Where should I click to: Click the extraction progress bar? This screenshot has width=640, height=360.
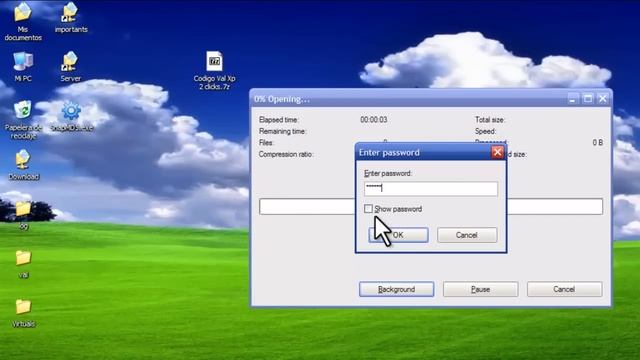[x=431, y=207]
